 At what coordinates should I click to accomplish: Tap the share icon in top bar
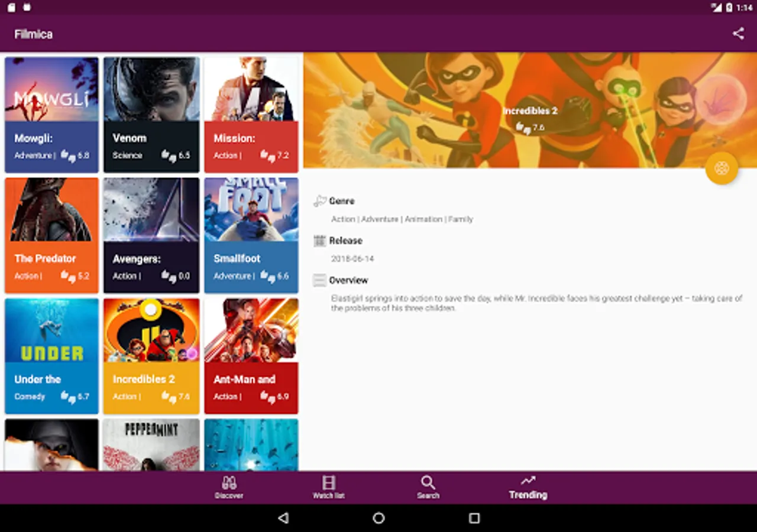738,34
